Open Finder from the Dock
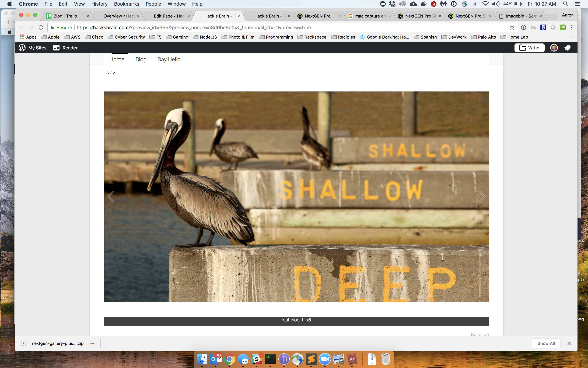This screenshot has width=588, height=368. pyautogui.click(x=202, y=359)
